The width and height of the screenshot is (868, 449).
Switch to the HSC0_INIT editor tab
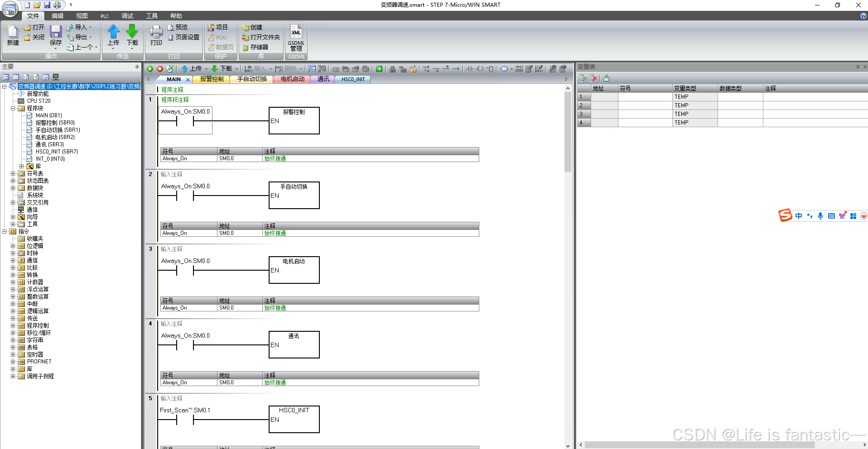pos(353,79)
